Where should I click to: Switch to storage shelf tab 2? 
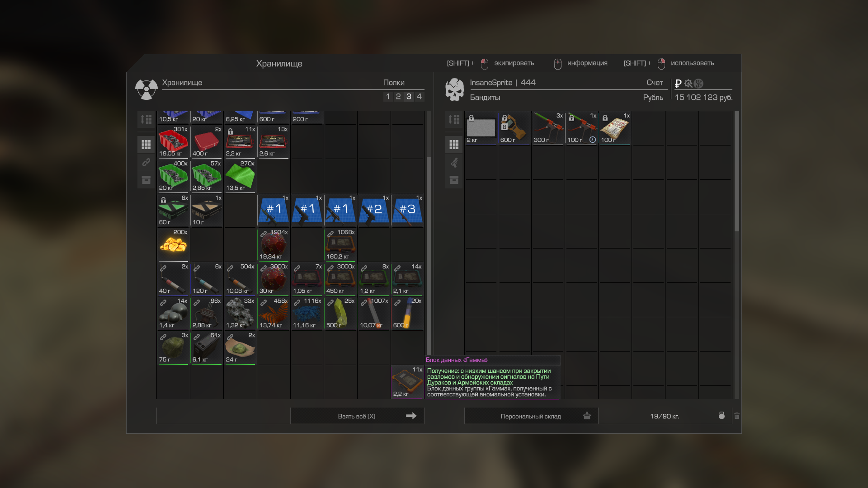398,96
